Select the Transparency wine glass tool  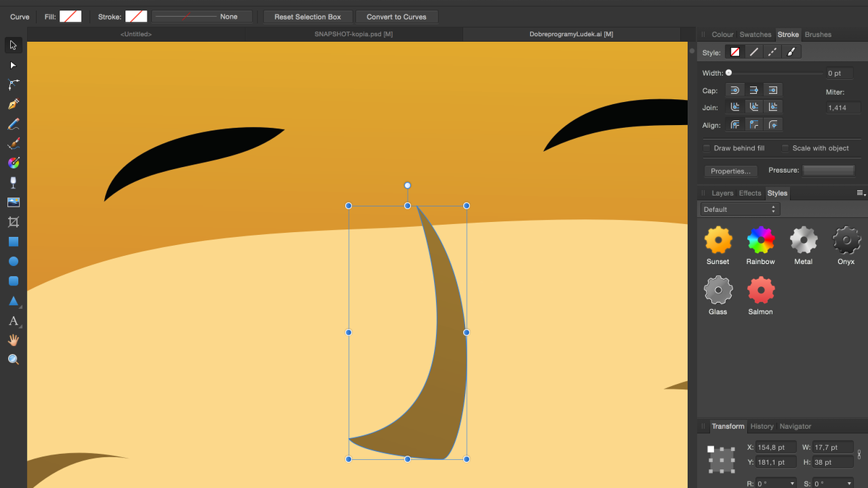13,183
